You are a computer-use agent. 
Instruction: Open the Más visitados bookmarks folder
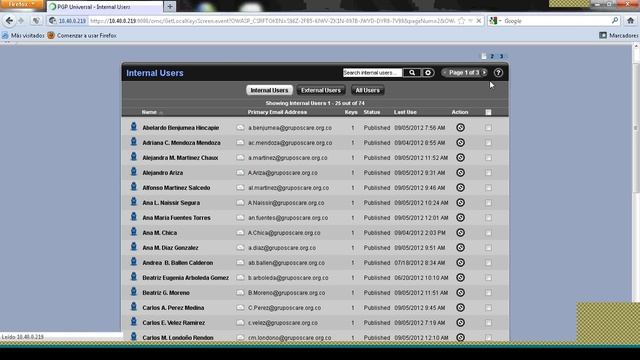[x=23, y=36]
